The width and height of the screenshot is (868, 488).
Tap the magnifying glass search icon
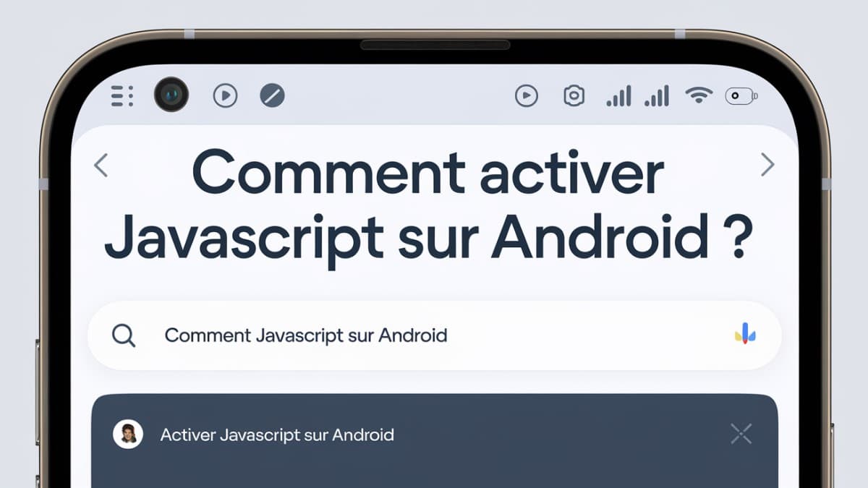tap(124, 335)
